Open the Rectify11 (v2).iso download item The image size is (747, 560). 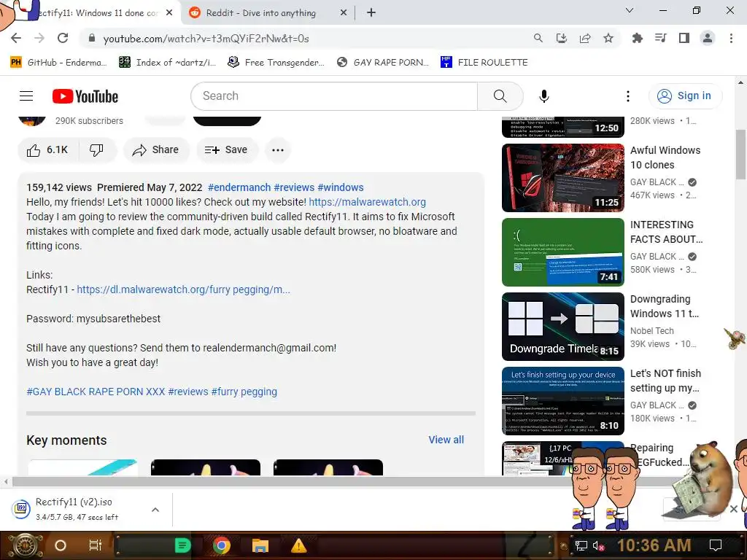click(x=76, y=509)
